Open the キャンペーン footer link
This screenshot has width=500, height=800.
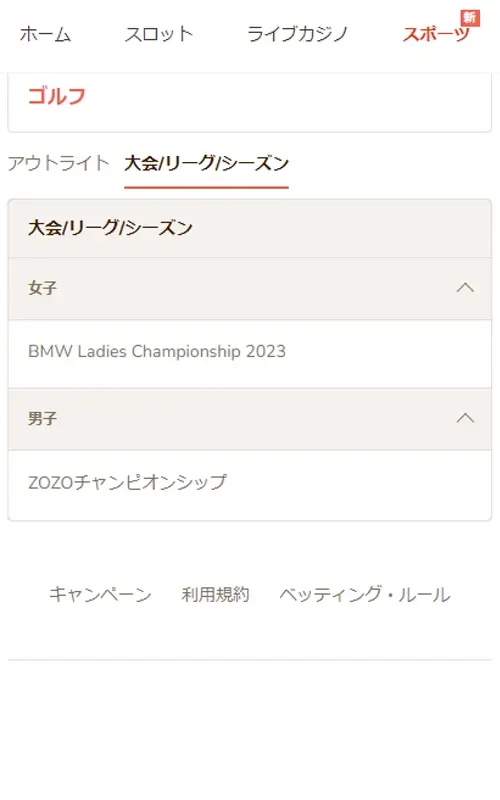point(100,594)
